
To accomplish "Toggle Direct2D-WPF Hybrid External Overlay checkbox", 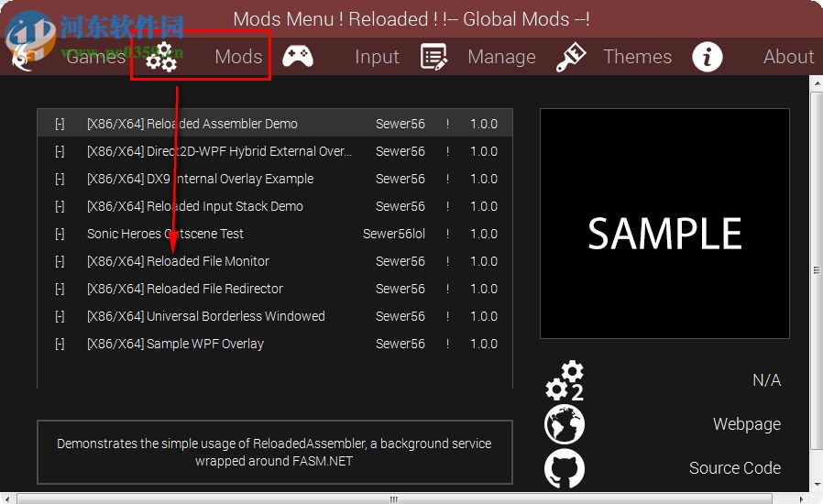I will tap(60, 151).
